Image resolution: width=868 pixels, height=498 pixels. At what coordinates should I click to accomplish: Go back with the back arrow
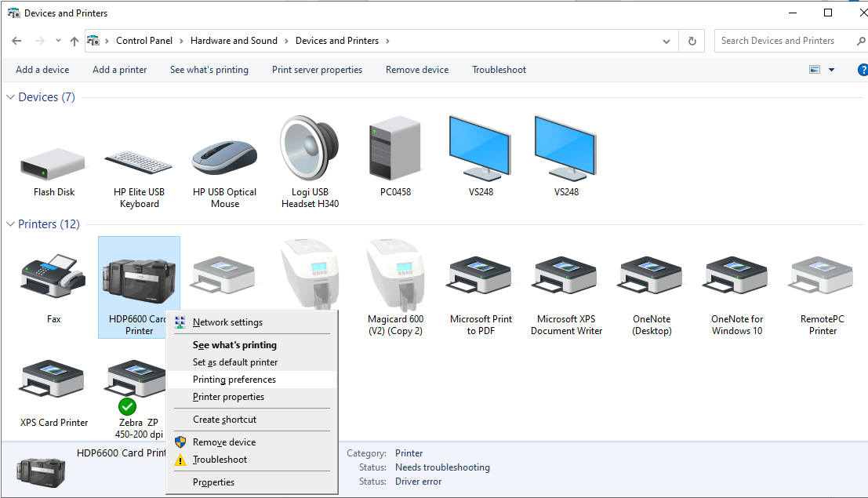16,41
